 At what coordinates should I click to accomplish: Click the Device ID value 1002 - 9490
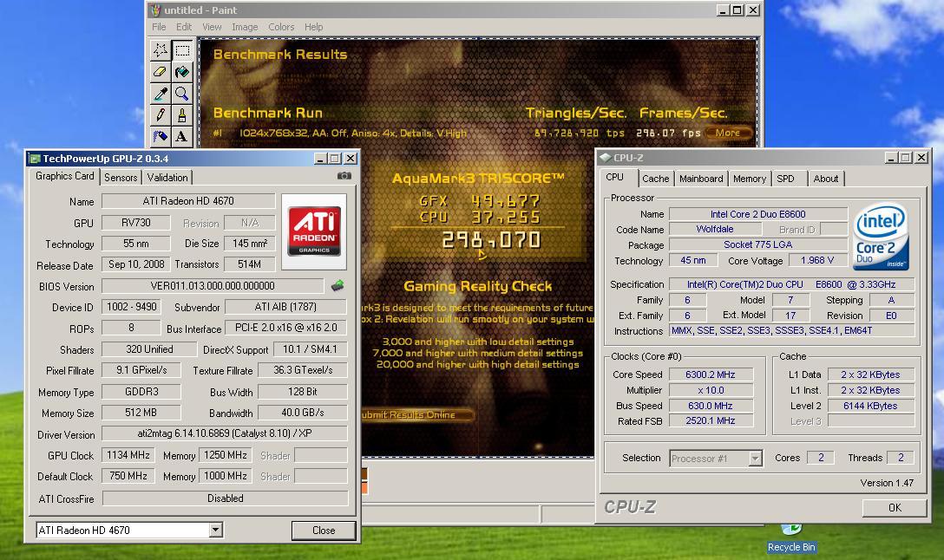coord(131,307)
